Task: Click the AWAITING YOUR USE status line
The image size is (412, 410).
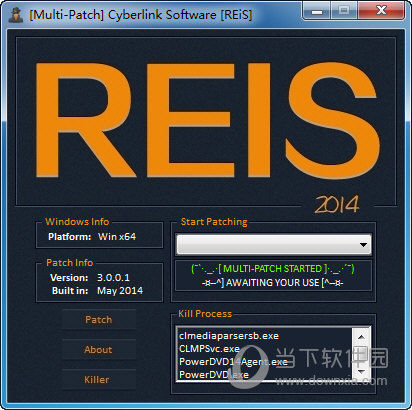Action: pos(273,283)
